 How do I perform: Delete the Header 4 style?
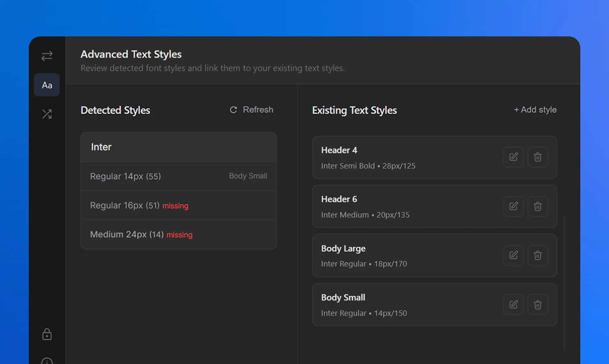click(538, 157)
